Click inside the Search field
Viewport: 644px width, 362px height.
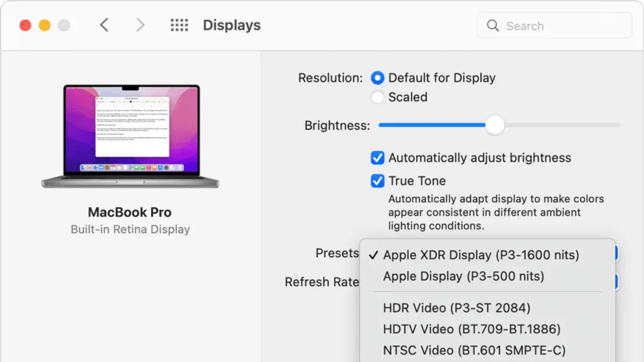click(x=554, y=26)
